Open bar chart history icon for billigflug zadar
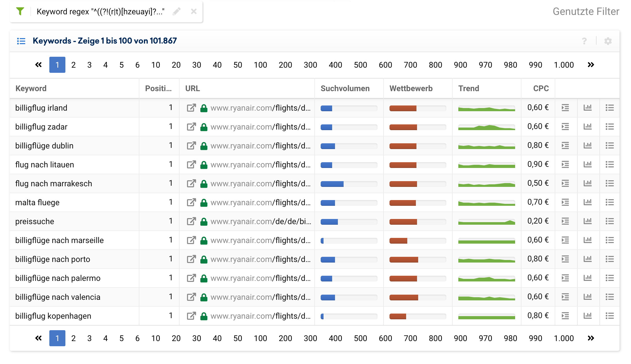 pos(587,127)
